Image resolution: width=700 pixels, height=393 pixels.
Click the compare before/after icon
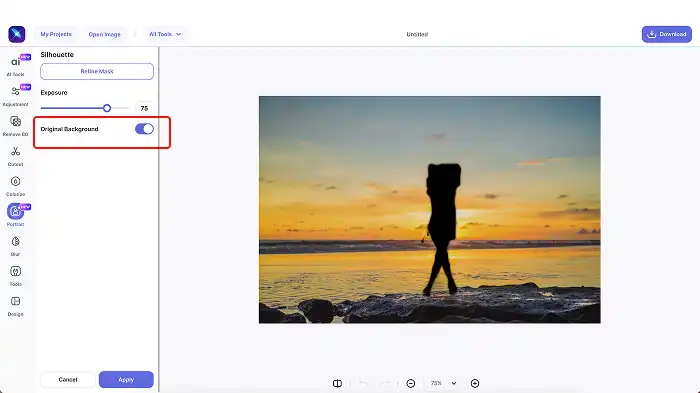point(338,383)
